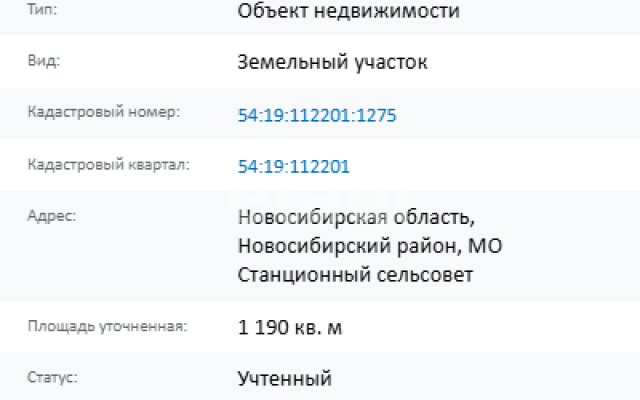Select the 'Новосибирская область' address line
Viewport: 640px width, 400px height.
point(356,217)
